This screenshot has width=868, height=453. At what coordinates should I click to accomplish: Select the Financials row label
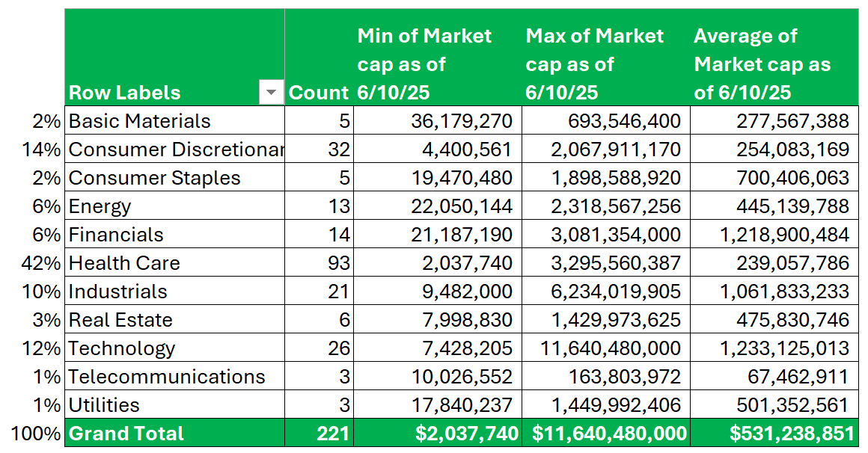point(174,234)
